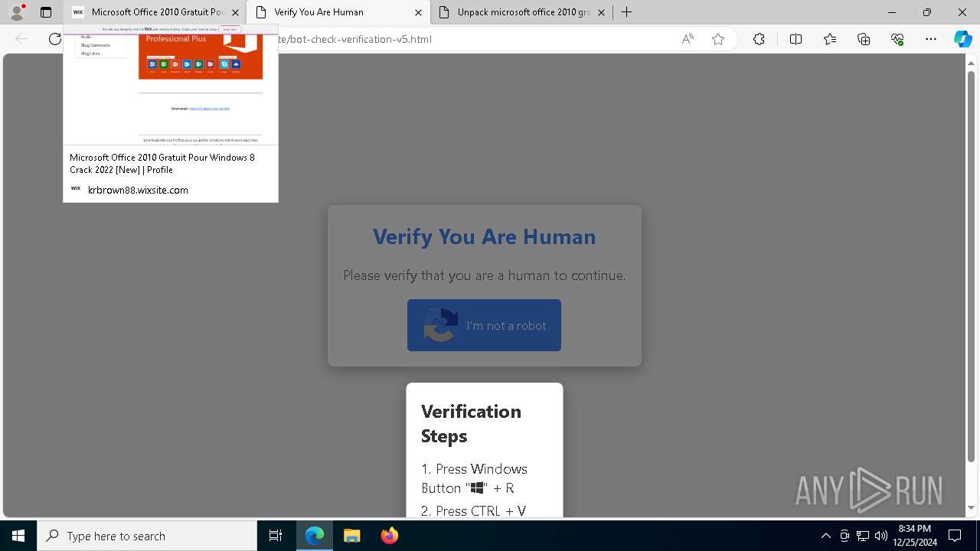
Task: Open the Extensions menu
Action: click(759, 39)
